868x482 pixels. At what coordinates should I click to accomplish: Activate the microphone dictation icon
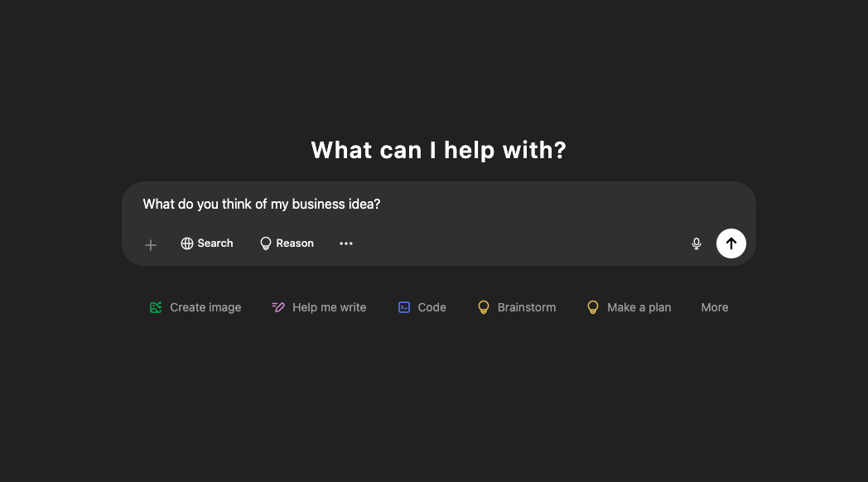tap(696, 243)
